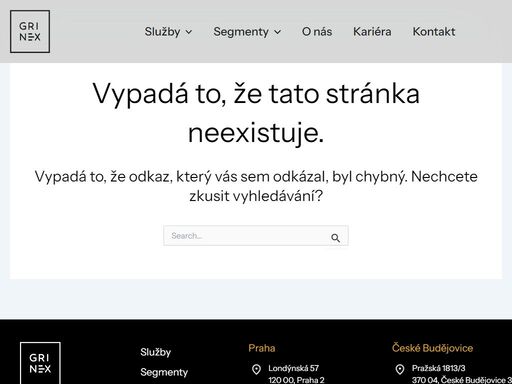Click the magnifier search icon
The image size is (512, 384).
click(x=335, y=238)
